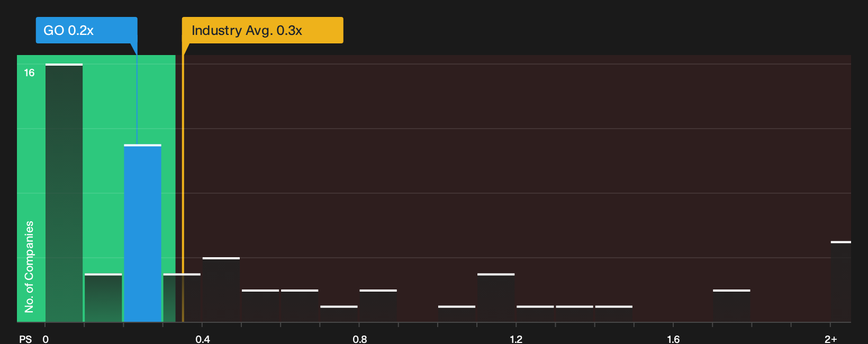Image resolution: width=868 pixels, height=344 pixels.
Task: Select the short green bar between 0 and GO bar
Action: click(x=103, y=297)
